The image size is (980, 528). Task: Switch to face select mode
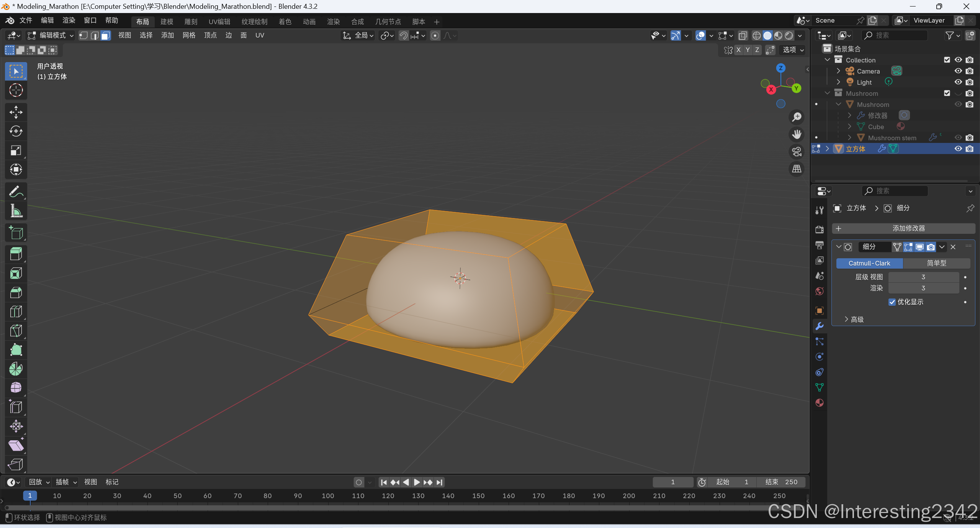106,36
